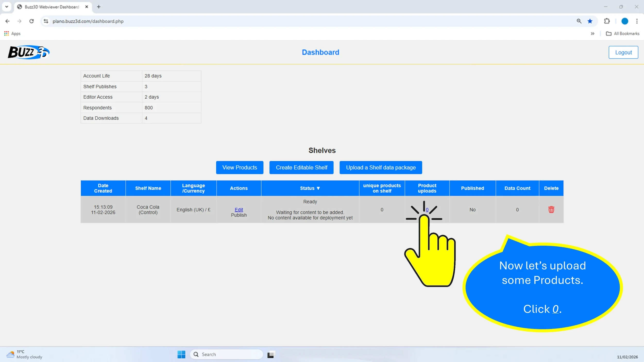Click the View Products button

tap(239, 168)
